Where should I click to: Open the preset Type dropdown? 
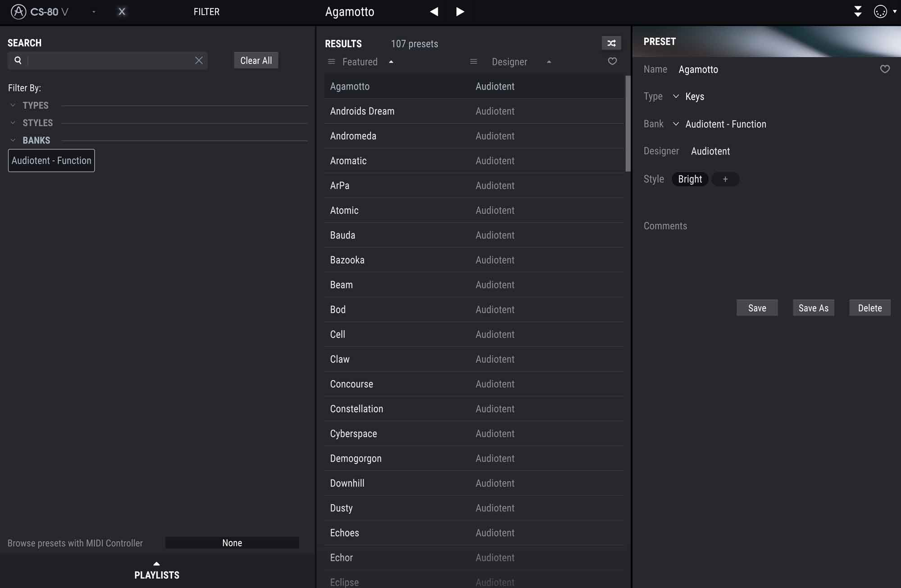click(x=676, y=96)
